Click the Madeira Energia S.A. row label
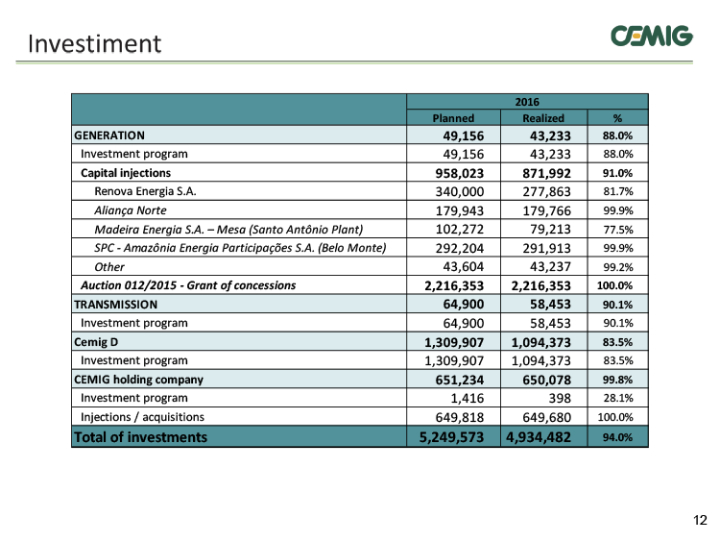Image resolution: width=720 pixels, height=541 pixels. (x=228, y=229)
